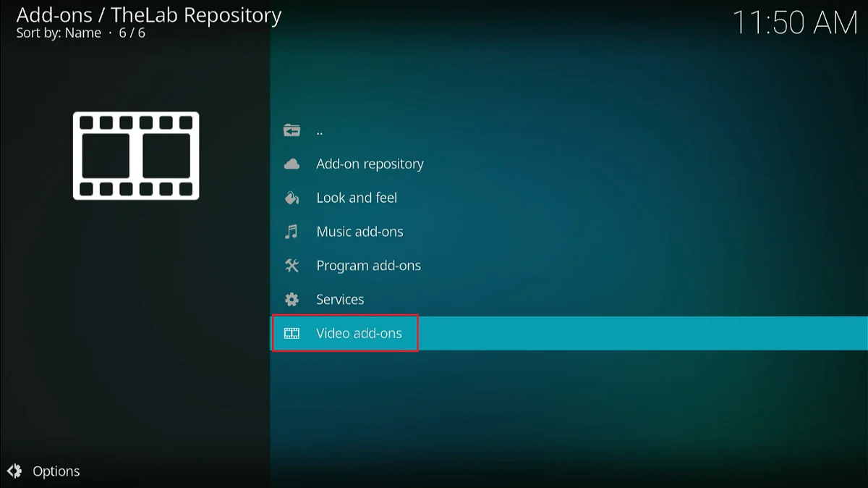This screenshot has height=488, width=868.
Task: Click the 11:50 AM clock display
Action: point(794,23)
